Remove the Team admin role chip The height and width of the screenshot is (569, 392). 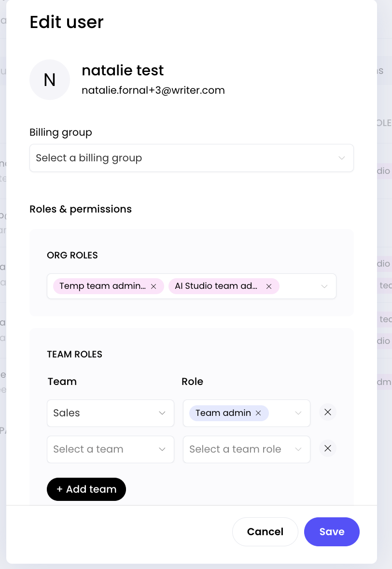(x=258, y=413)
